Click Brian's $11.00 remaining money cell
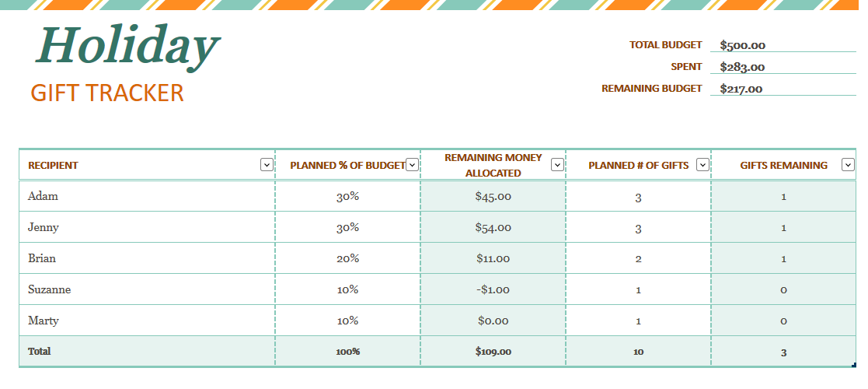Screen dimensions: 868x389 tap(493, 258)
